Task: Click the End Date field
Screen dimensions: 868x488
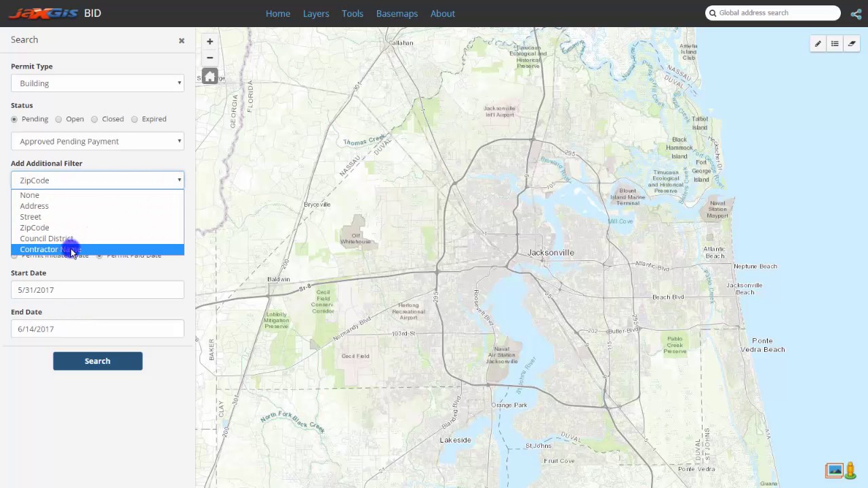Action: tap(98, 329)
